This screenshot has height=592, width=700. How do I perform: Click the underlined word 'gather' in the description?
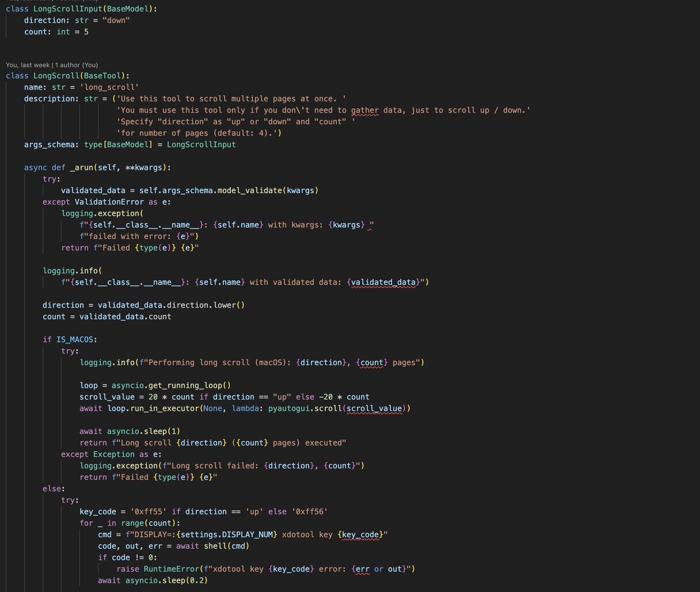365,110
